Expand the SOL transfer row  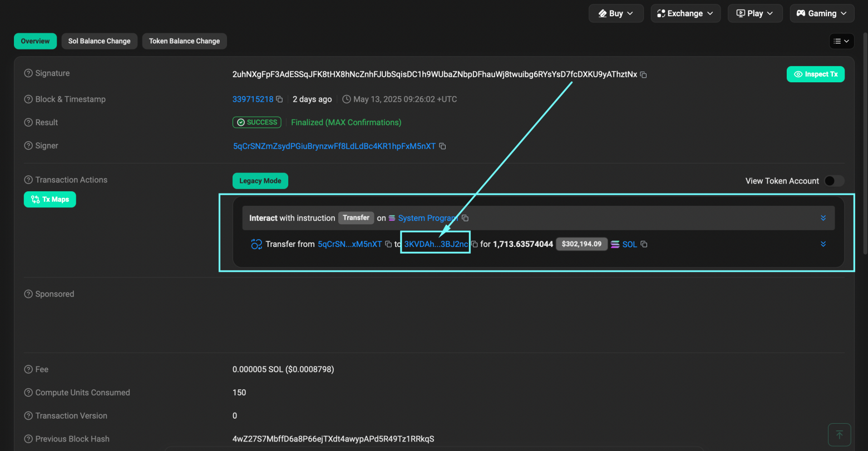(823, 244)
